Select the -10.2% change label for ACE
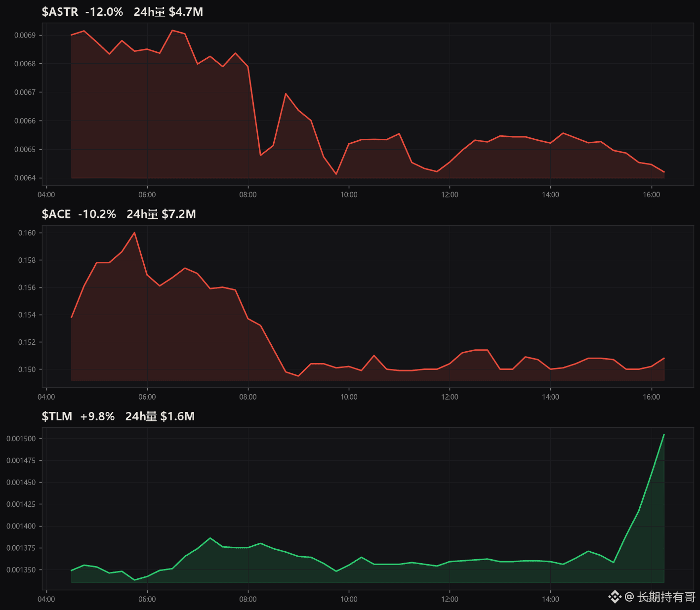700x610 pixels. (x=97, y=214)
